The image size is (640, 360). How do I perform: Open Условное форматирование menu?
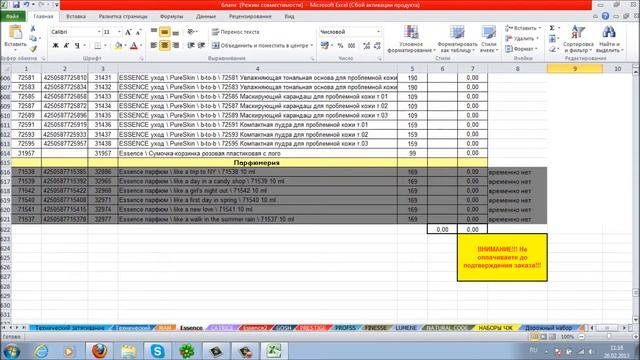click(411, 39)
